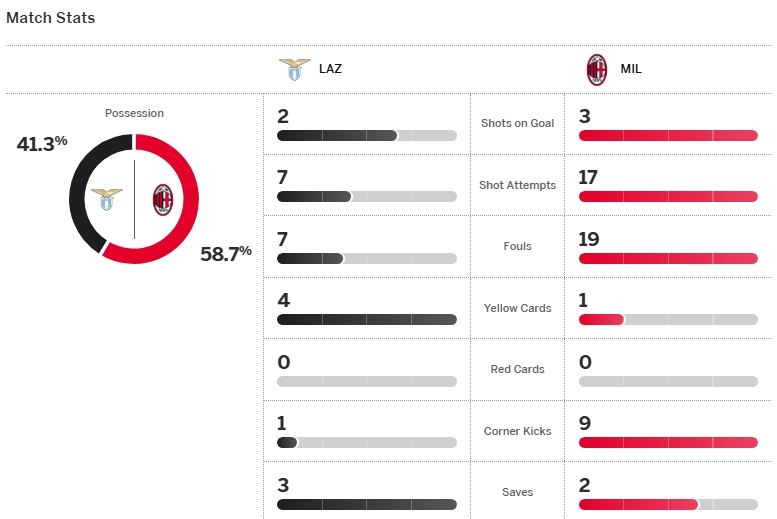The image size is (777, 519).
Task: Click the 41.3% Lazio possession value
Action: [42, 143]
